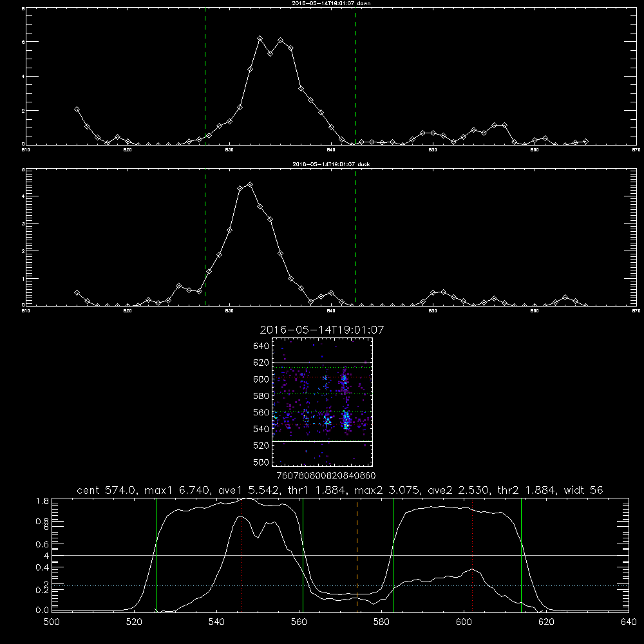Image resolution: width=644 pixels, height=644 pixels.
Task: Click the '640' x-axis label in bottom plot
Action: pos(629,622)
